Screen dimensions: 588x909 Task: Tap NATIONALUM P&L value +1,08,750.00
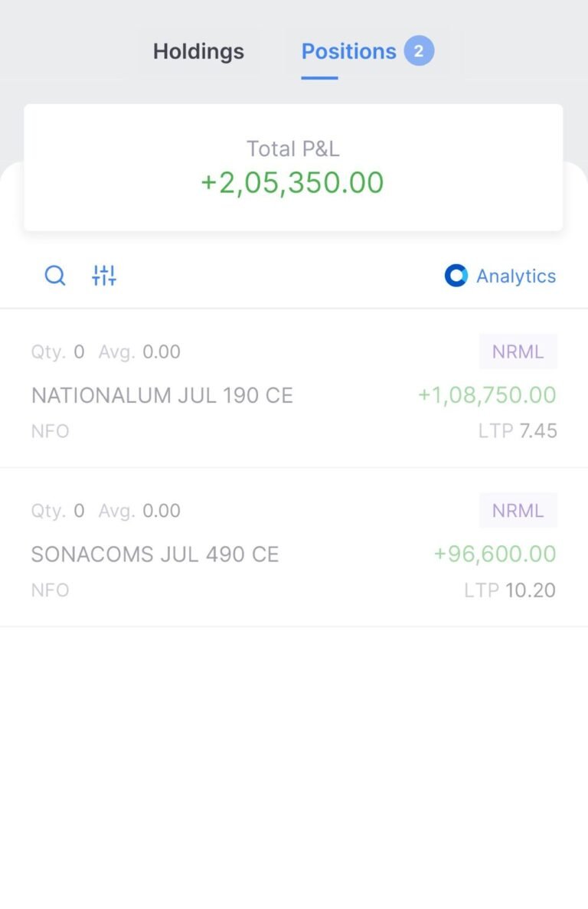(487, 395)
